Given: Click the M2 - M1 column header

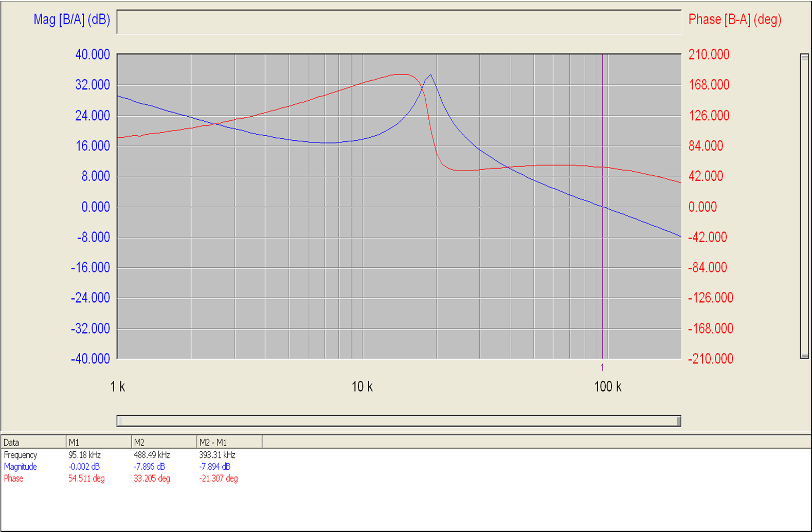Looking at the screenshot, I should tap(229, 442).
